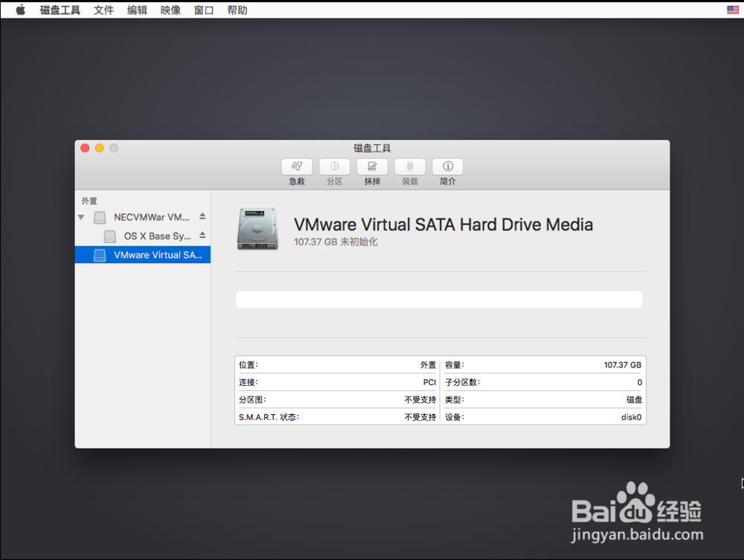The width and height of the screenshot is (744, 560).
Task: Click the 不受支持 value beside 分区图
Action: click(420, 399)
